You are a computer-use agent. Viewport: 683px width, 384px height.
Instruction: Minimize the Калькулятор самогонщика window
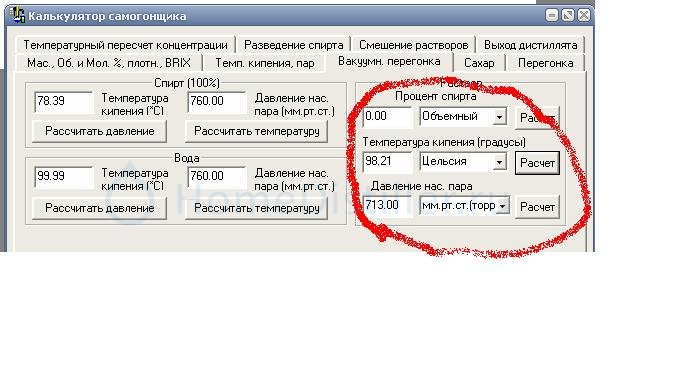coord(551,16)
